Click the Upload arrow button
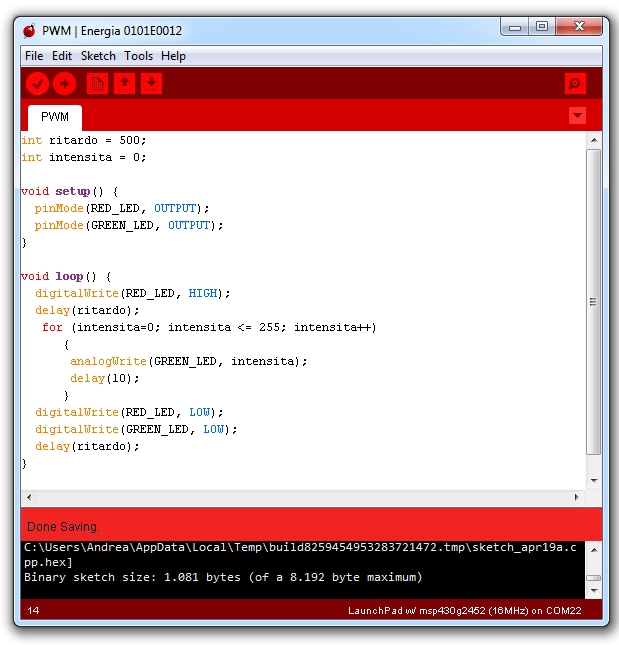 pos(65,84)
